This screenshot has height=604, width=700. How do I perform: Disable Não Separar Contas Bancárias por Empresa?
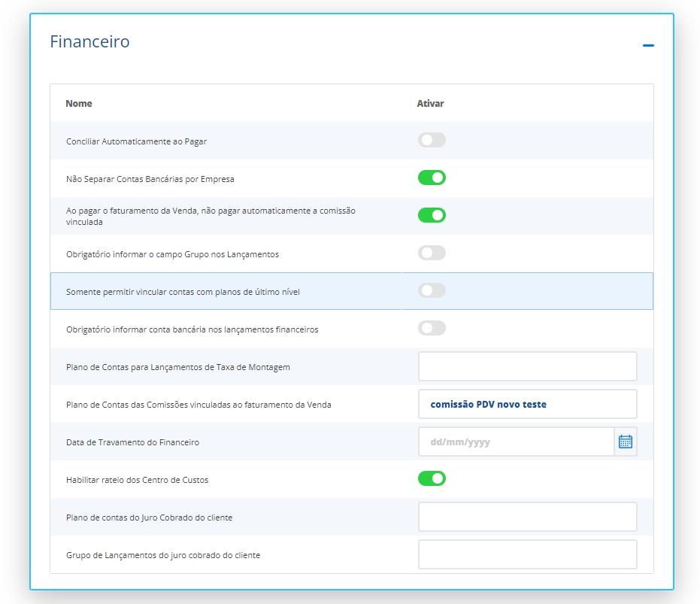432,178
